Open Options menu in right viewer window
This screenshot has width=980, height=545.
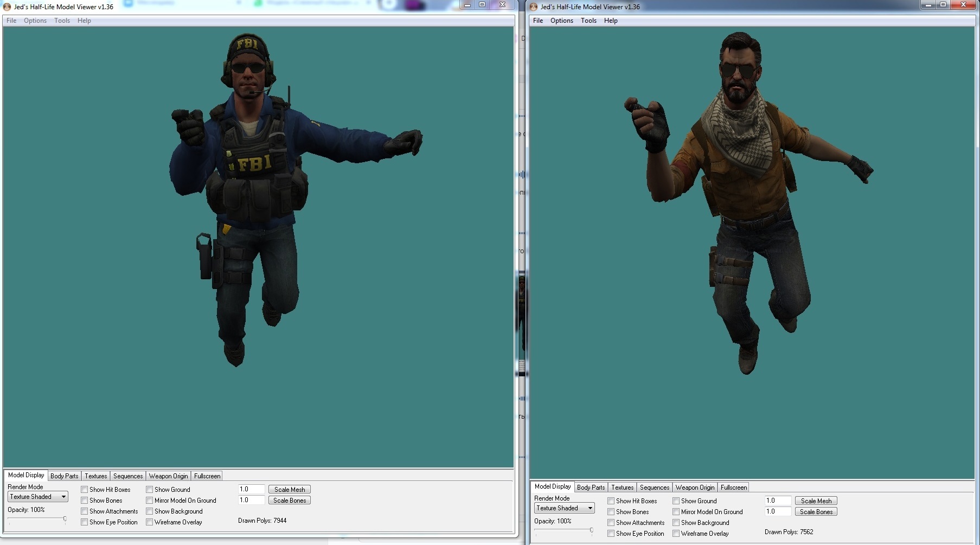pyautogui.click(x=562, y=21)
